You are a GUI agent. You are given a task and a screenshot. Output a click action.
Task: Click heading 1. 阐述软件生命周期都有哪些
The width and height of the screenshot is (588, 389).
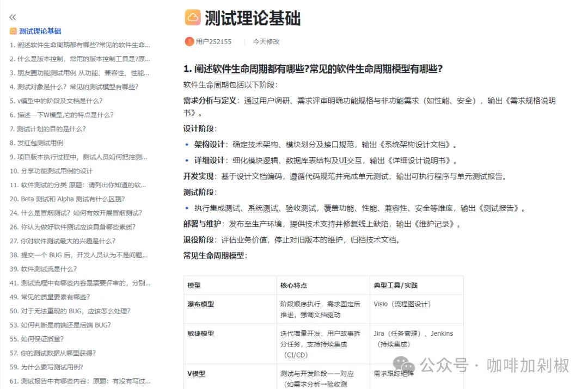click(313, 69)
